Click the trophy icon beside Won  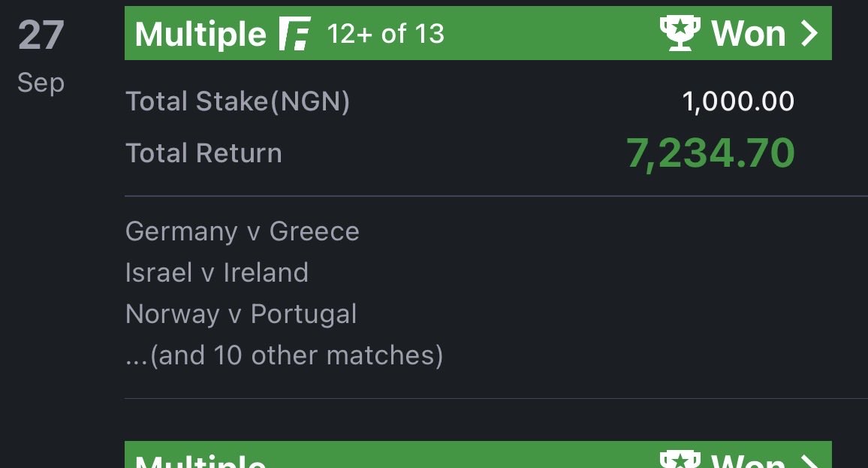click(x=680, y=33)
